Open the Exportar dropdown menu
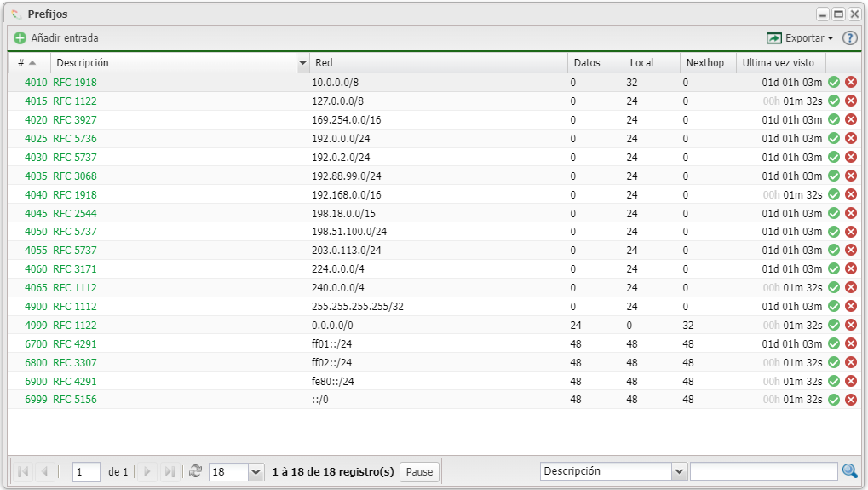This screenshot has width=868, height=490. point(801,38)
